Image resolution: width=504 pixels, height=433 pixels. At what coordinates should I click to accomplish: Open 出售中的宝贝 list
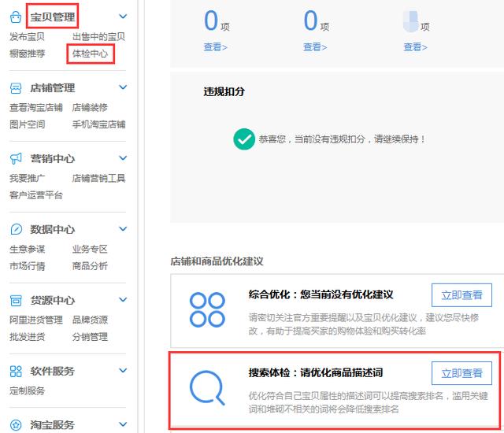(98, 37)
